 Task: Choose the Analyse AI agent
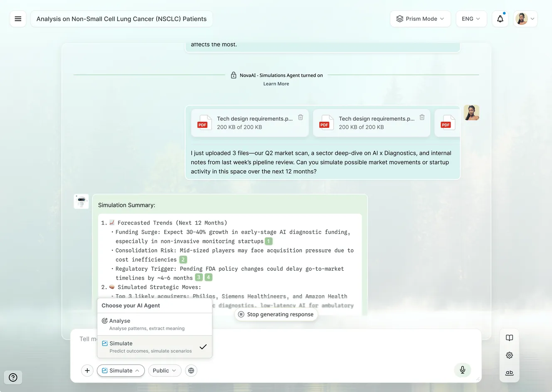(155, 324)
